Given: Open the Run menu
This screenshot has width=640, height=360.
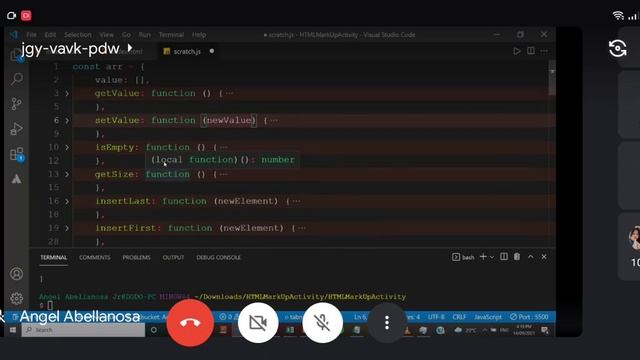Looking at the screenshot, I should 144,35.
